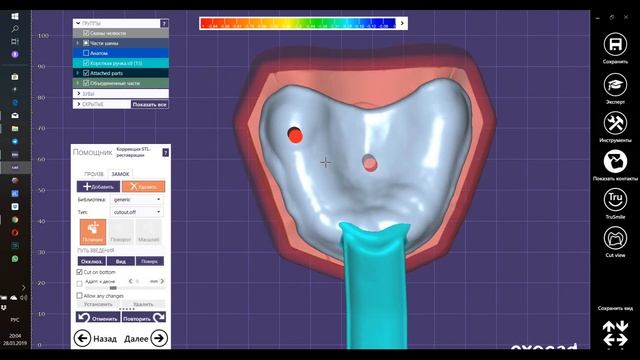640x360 pixels.
Task: Click the red hole on the model
Action: (295, 135)
